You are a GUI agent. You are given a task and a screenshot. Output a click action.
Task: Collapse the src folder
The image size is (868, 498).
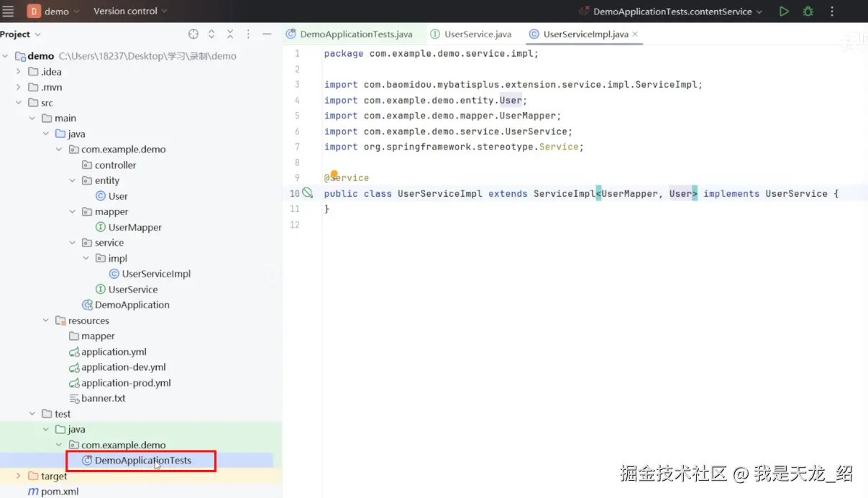tap(19, 103)
